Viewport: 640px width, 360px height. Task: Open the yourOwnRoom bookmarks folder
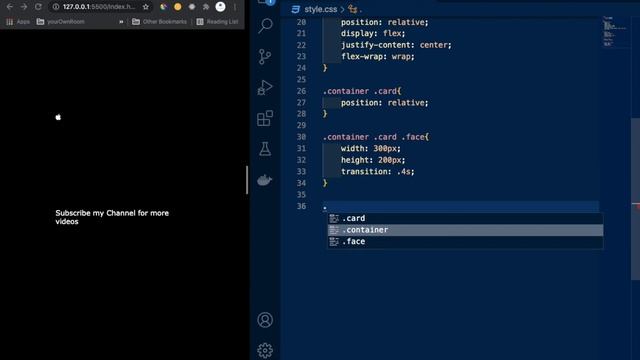pyautogui.click(x=60, y=22)
